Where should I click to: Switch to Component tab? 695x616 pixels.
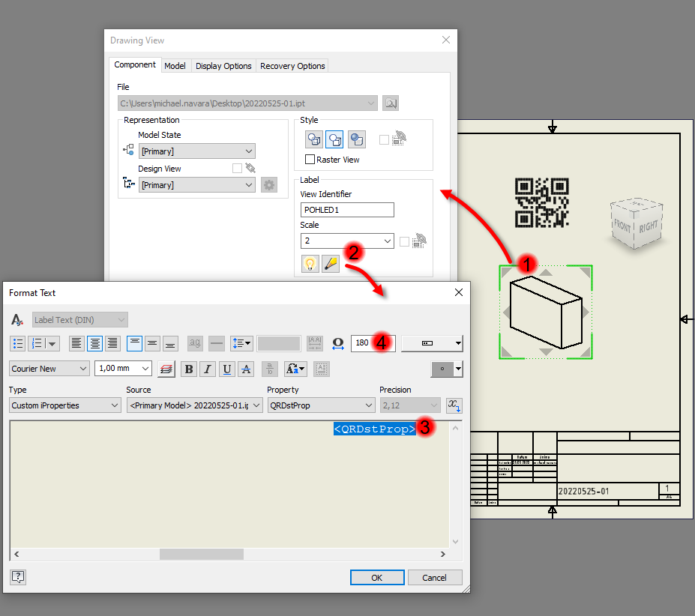coord(135,64)
